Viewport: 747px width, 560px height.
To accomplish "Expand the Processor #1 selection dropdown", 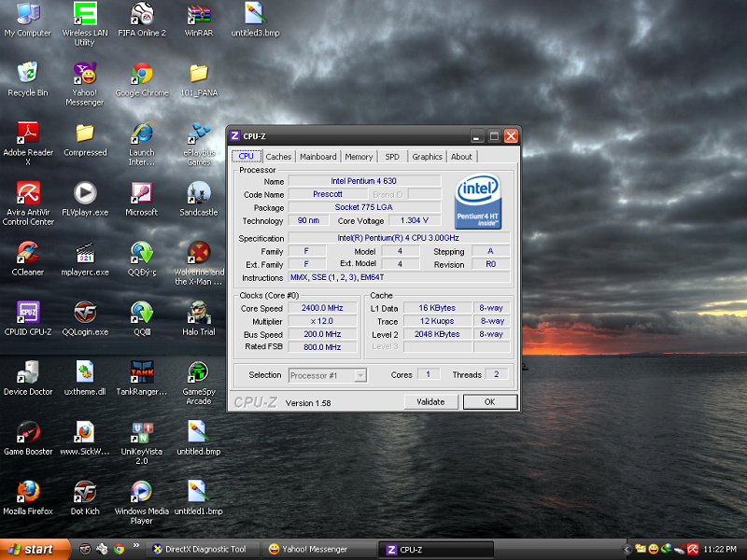I will 359,375.
